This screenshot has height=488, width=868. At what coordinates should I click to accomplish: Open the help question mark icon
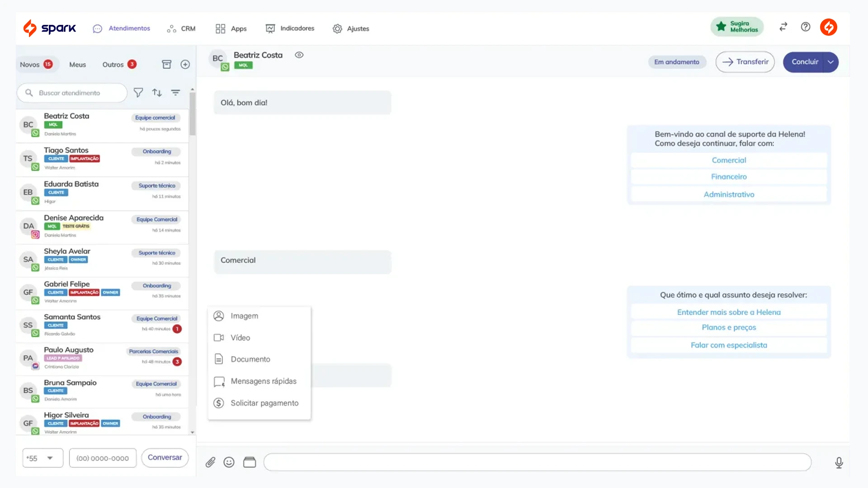[805, 27]
